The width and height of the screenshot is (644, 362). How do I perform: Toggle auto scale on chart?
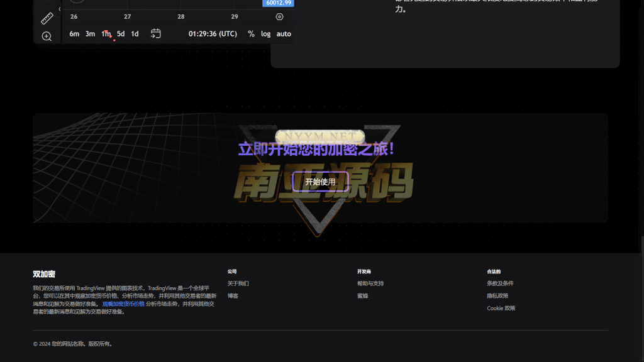(x=284, y=34)
